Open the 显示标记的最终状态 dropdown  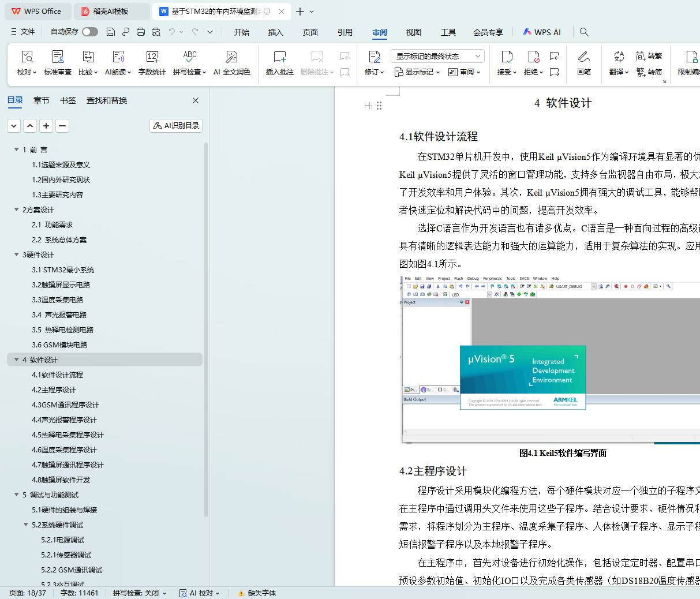pos(437,56)
